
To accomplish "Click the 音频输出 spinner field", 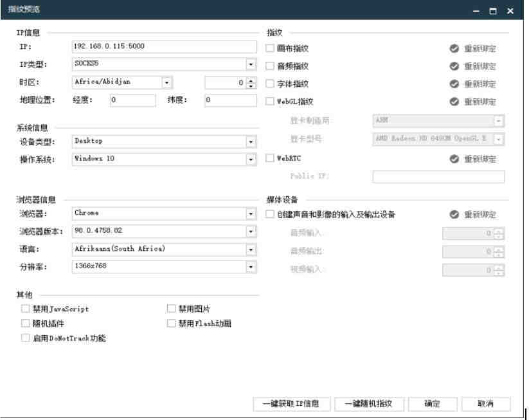I will click(x=473, y=251).
